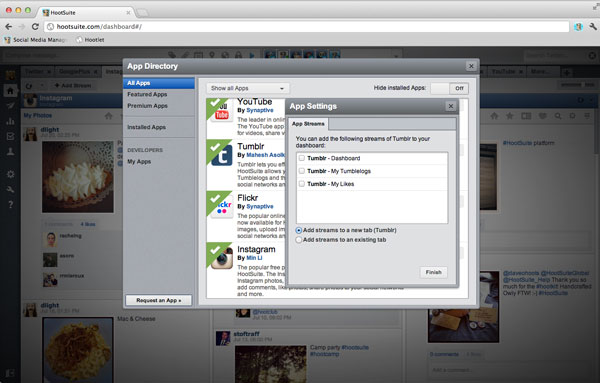Screen dimensions: 600x383
Task: Open Synaptive link under YouTube
Action: click(260, 110)
